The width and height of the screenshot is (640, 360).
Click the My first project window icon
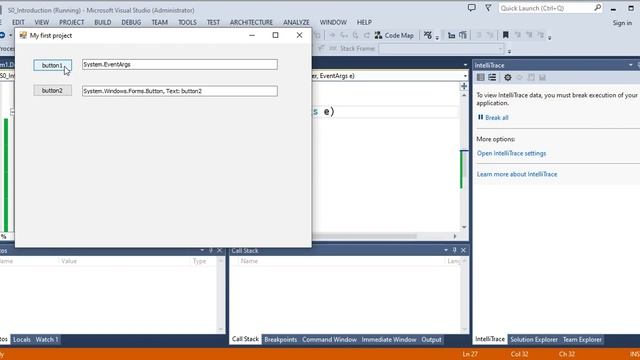coord(23,36)
